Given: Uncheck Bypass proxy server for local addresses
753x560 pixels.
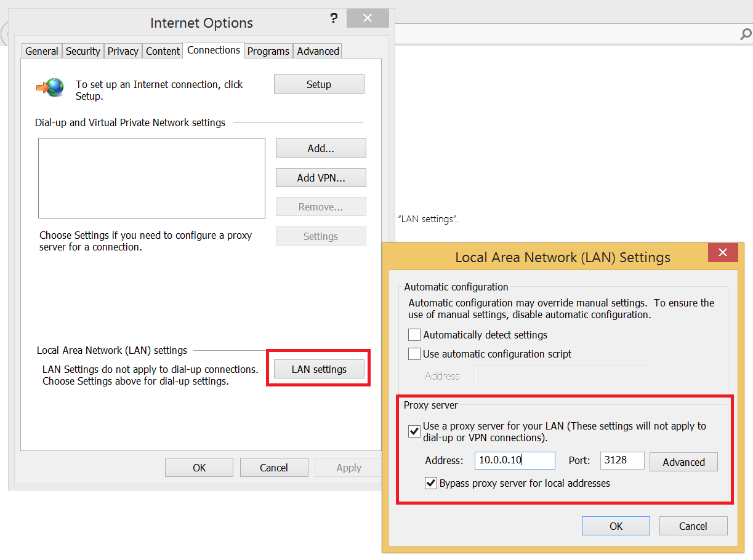Looking at the screenshot, I should pyautogui.click(x=431, y=483).
